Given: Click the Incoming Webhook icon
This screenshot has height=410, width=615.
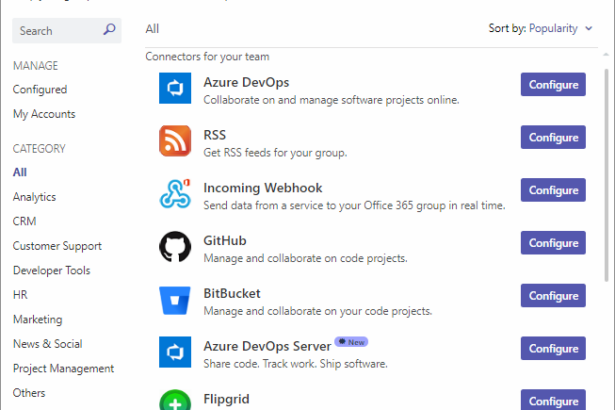Looking at the screenshot, I should click(175, 195).
